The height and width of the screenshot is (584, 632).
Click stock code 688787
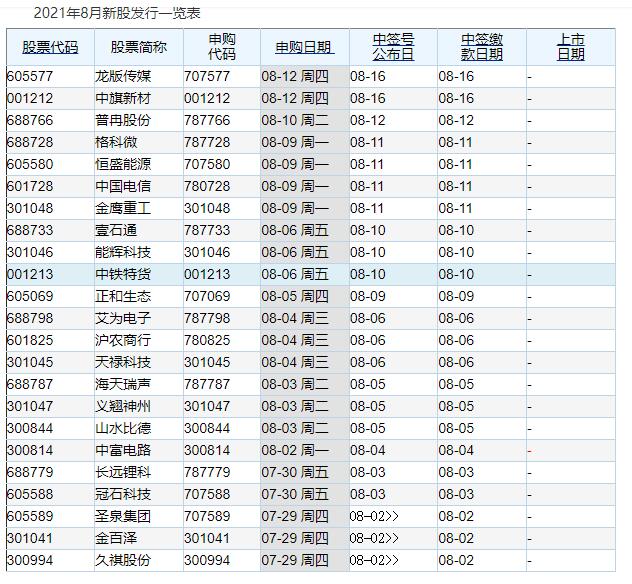(30, 384)
